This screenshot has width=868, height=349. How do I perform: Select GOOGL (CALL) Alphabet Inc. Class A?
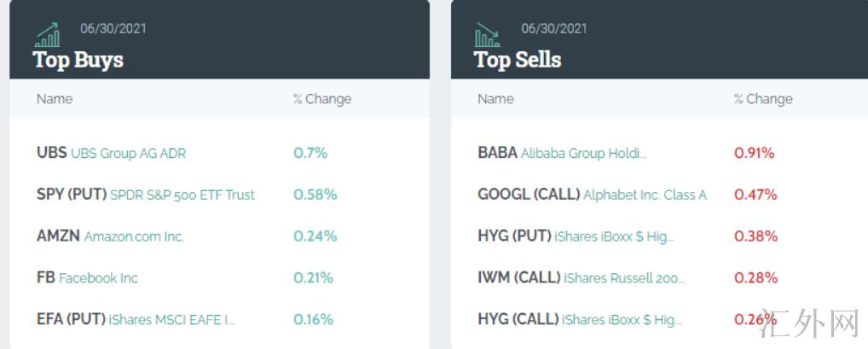pos(592,195)
